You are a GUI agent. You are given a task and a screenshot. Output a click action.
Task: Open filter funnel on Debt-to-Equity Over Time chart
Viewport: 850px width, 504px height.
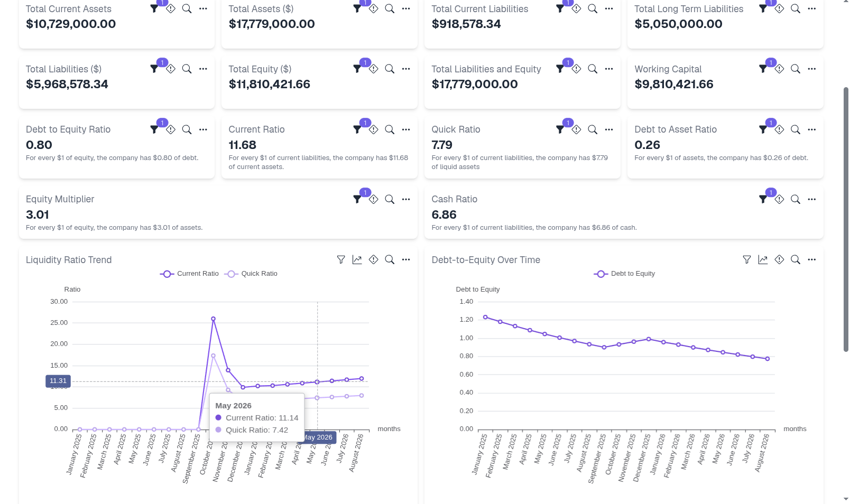click(747, 259)
